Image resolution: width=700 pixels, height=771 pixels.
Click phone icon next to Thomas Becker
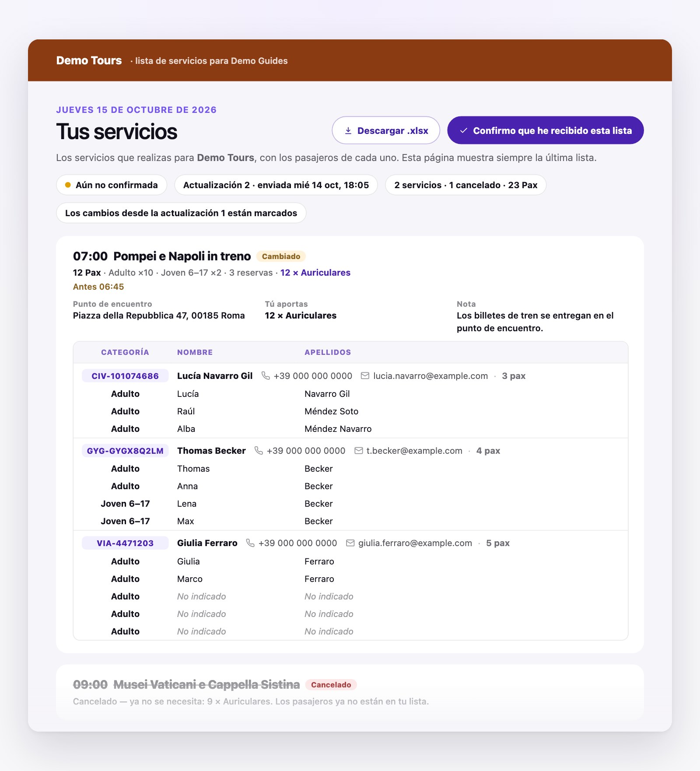259,451
